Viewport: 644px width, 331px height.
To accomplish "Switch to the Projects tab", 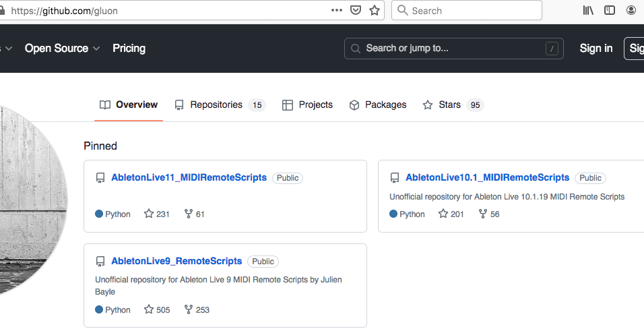I will tap(308, 105).
